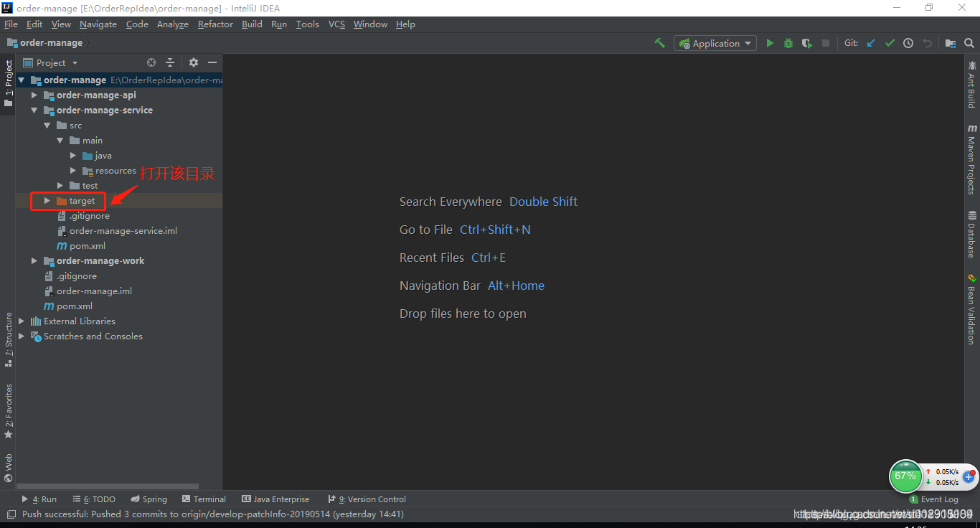The height and width of the screenshot is (528, 980).
Task: Click the tool windows quick-access icon bottom-left corner
Action: [11, 514]
